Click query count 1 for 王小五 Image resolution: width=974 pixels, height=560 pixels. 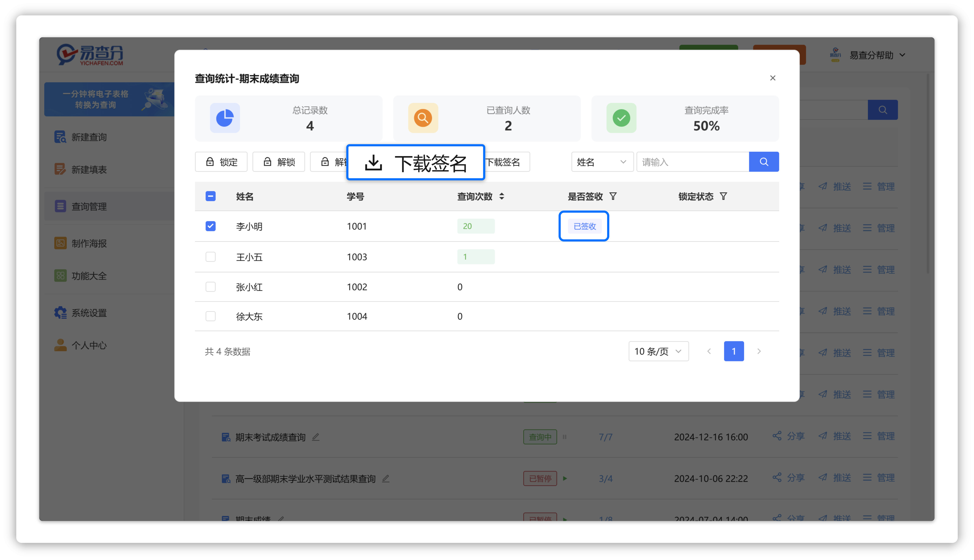click(476, 256)
